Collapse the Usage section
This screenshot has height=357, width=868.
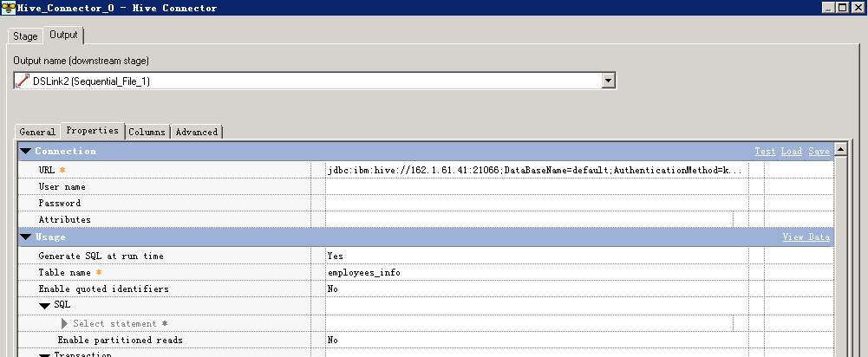pos(25,237)
